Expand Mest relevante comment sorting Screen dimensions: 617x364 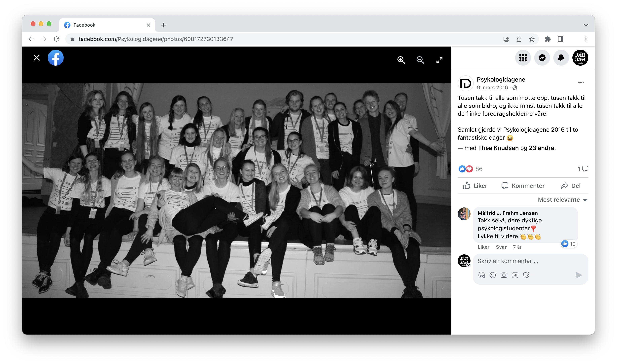click(562, 200)
